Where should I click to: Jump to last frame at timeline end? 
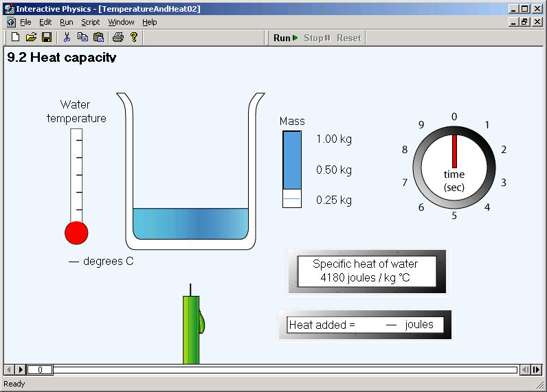tap(537, 370)
